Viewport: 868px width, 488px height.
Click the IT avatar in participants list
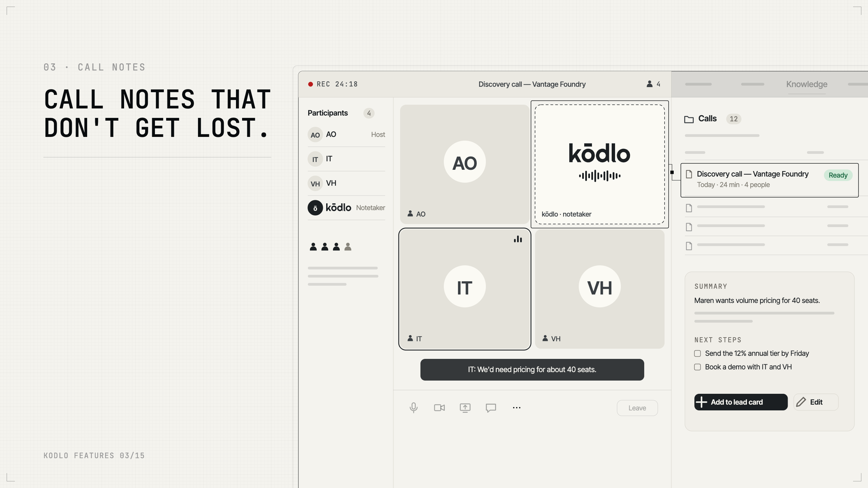[315, 159]
